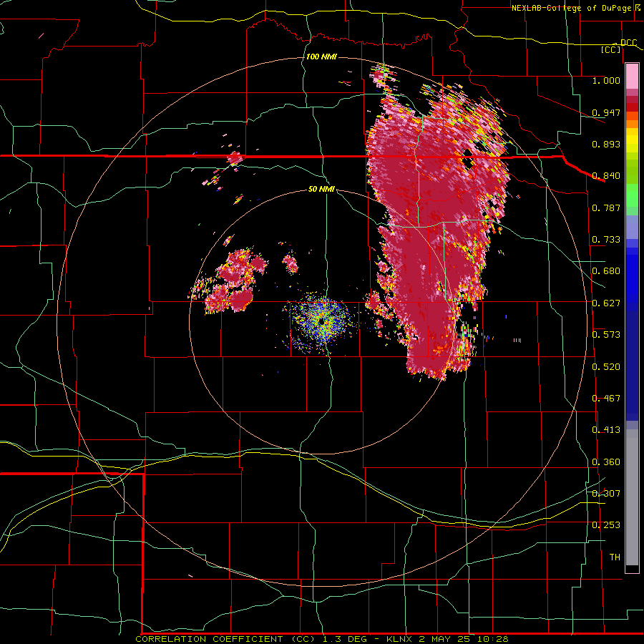The image size is (644, 644).
Task: Click the TH label on legend
Action: [615, 557]
